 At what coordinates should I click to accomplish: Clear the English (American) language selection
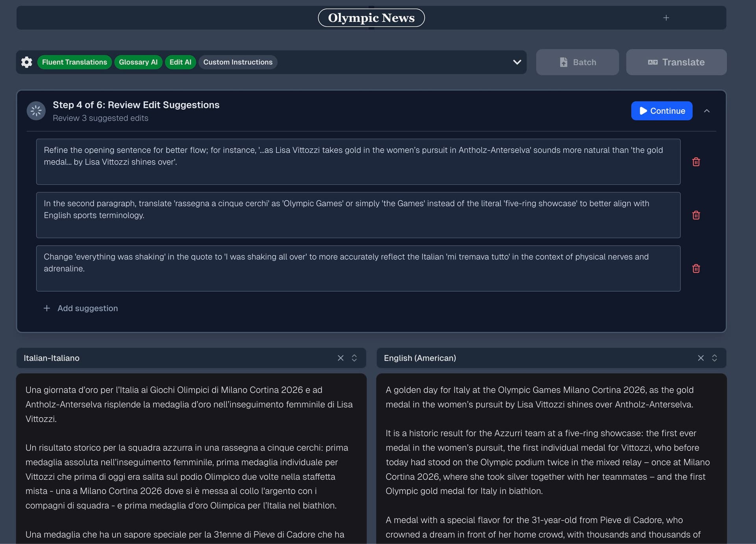(x=700, y=358)
